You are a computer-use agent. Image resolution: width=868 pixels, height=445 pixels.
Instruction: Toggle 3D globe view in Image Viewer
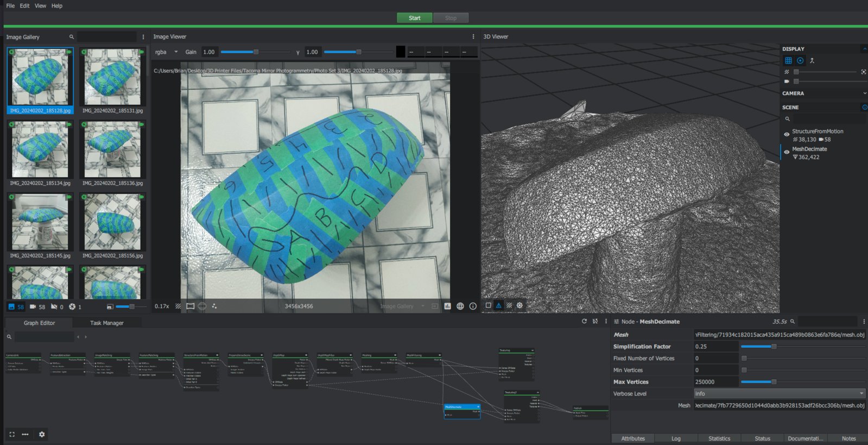pyautogui.click(x=460, y=306)
